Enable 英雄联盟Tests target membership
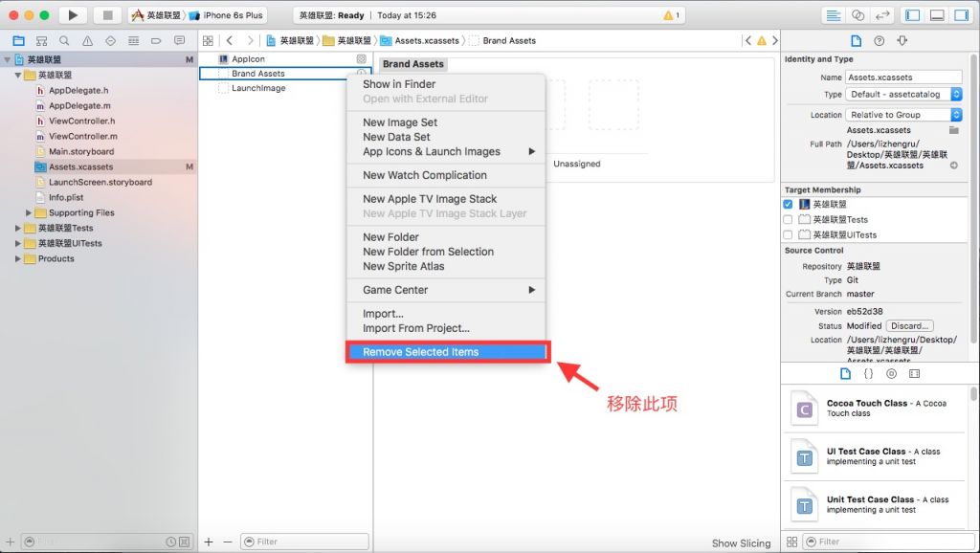980x553 pixels. tap(788, 220)
